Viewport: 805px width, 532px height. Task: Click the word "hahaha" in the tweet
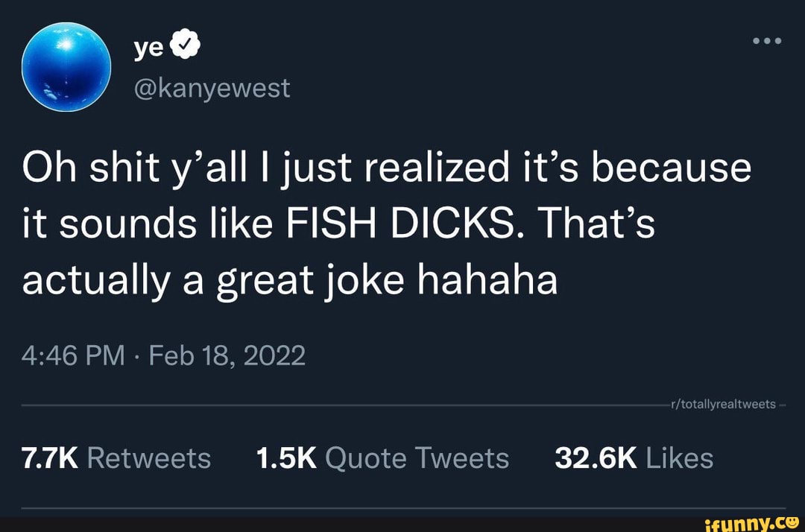pos(487,281)
